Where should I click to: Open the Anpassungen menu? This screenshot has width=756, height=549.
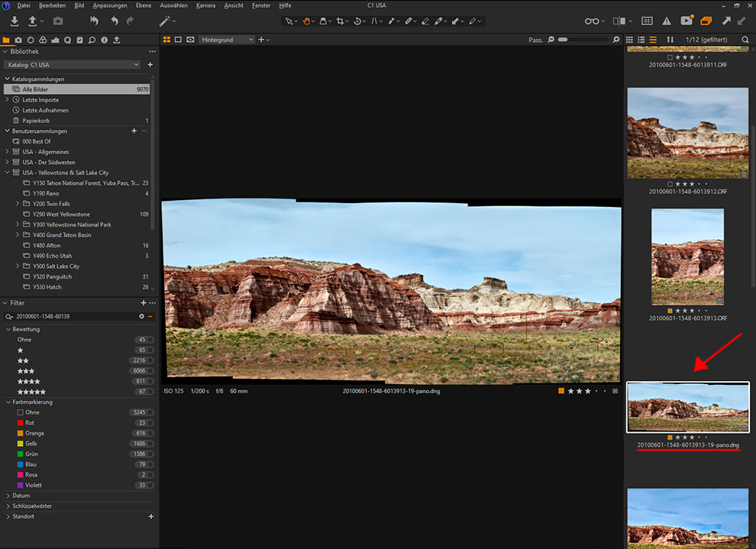pyautogui.click(x=110, y=5)
